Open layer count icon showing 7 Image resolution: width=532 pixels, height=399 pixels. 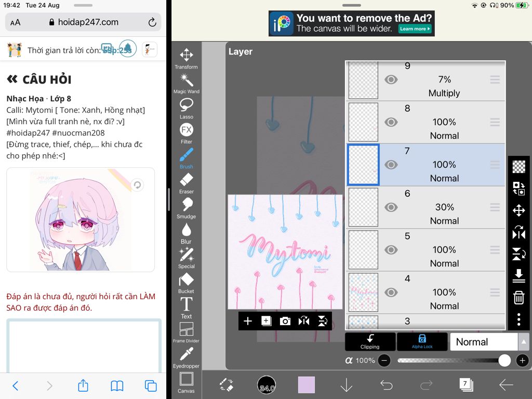[x=466, y=384]
